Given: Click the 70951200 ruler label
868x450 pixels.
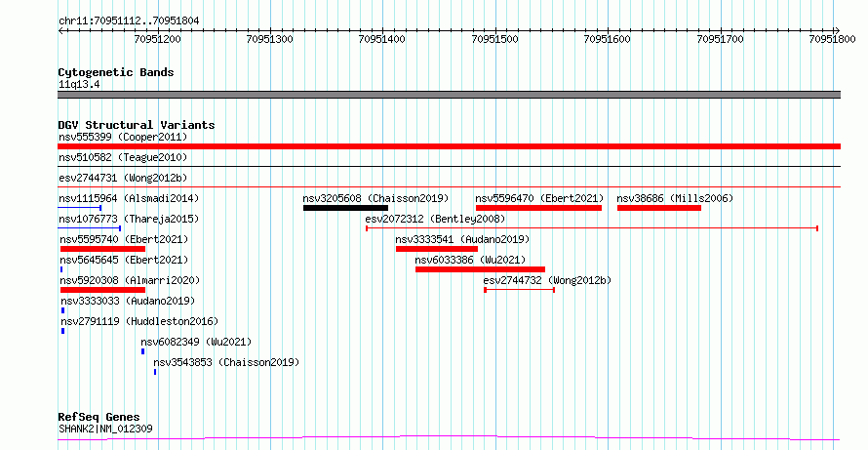Looking at the screenshot, I should 158,39.
